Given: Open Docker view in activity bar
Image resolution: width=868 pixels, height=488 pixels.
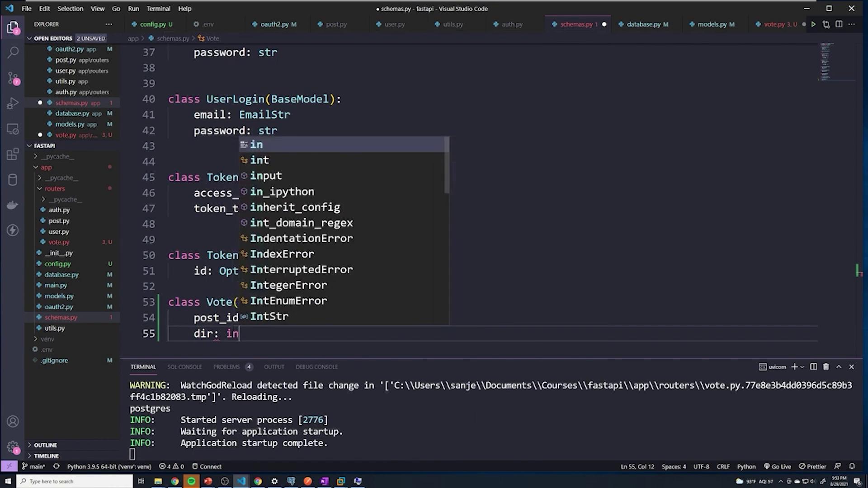Looking at the screenshot, I should 13,205.
